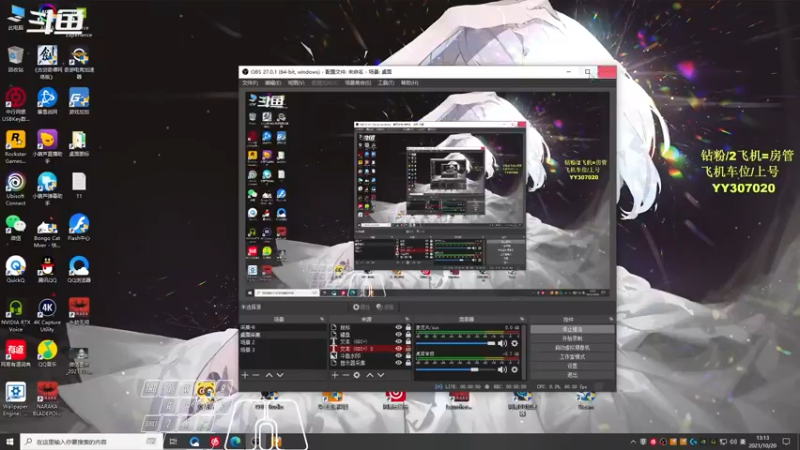Pop out the 来源 dock panel
The width and height of the screenshot is (800, 450).
point(407,319)
